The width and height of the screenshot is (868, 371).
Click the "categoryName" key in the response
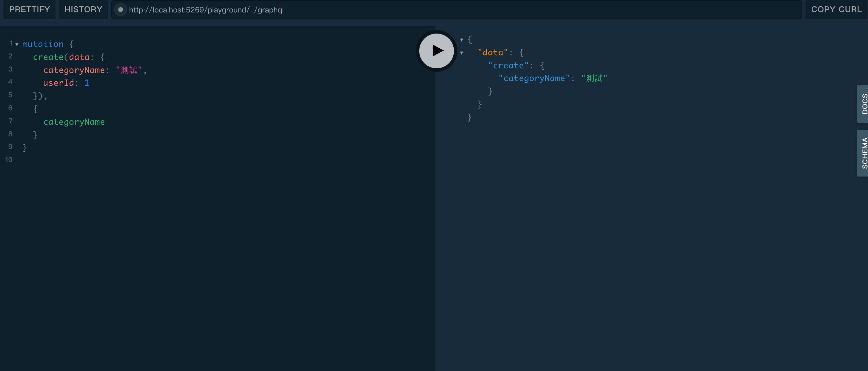click(x=534, y=78)
